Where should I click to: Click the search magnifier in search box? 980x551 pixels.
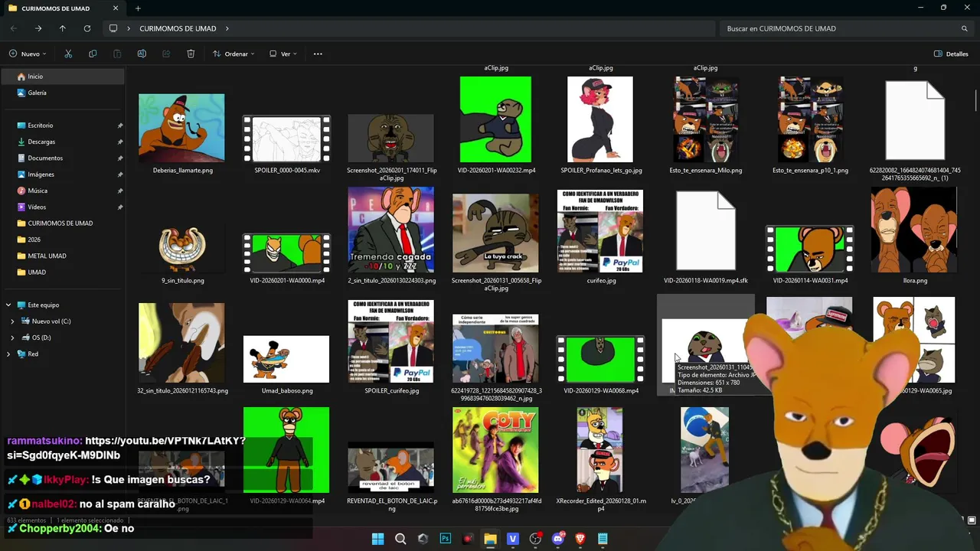click(965, 28)
